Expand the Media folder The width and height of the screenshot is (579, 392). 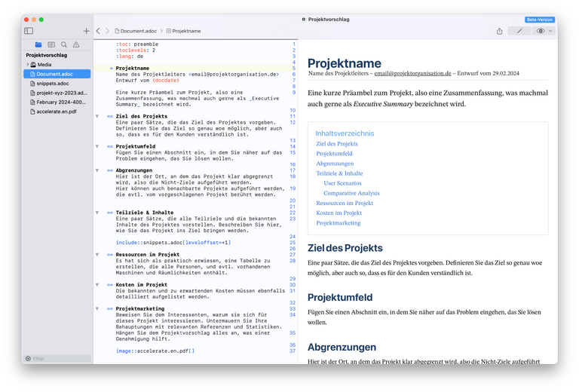tap(27, 65)
